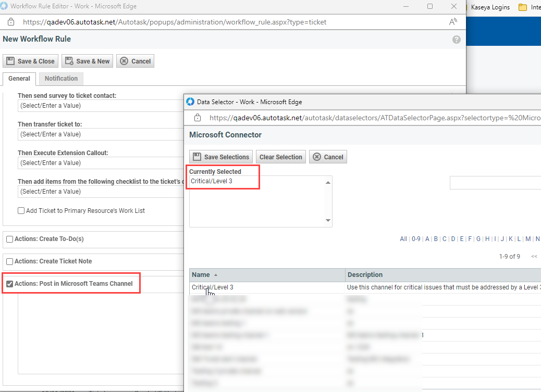This screenshot has height=392, width=541.
Task: Filter names by letter H
Action: (x=487, y=239)
